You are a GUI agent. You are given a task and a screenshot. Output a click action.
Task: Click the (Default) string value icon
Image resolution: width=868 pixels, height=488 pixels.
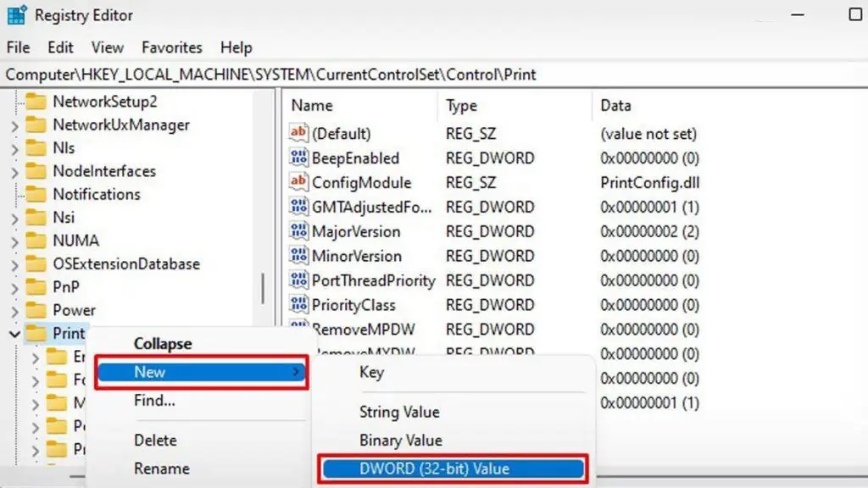(x=298, y=133)
